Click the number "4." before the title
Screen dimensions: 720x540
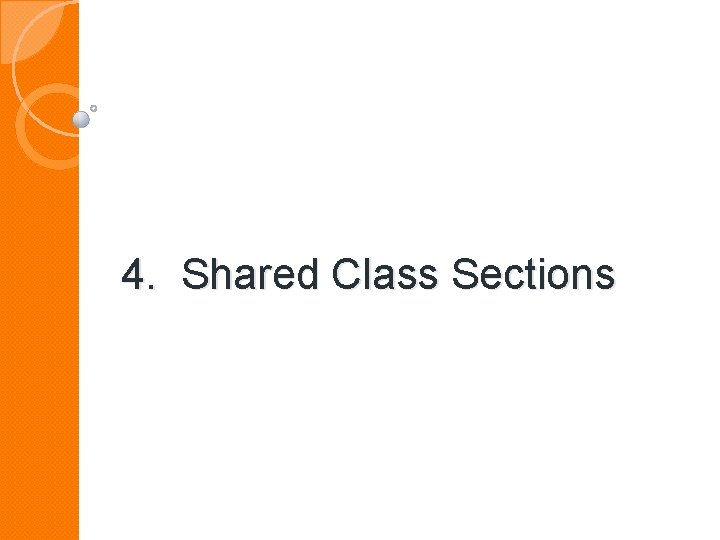(138, 274)
